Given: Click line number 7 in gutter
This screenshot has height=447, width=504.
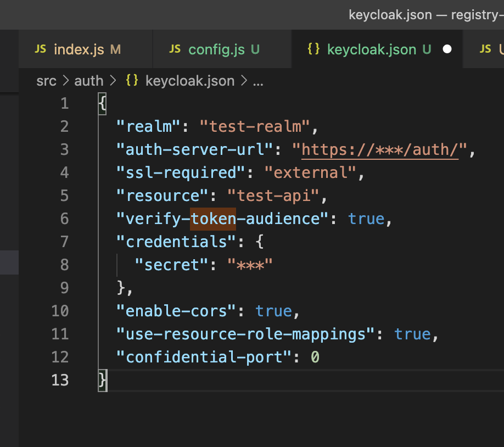Looking at the screenshot, I should click(65, 242).
